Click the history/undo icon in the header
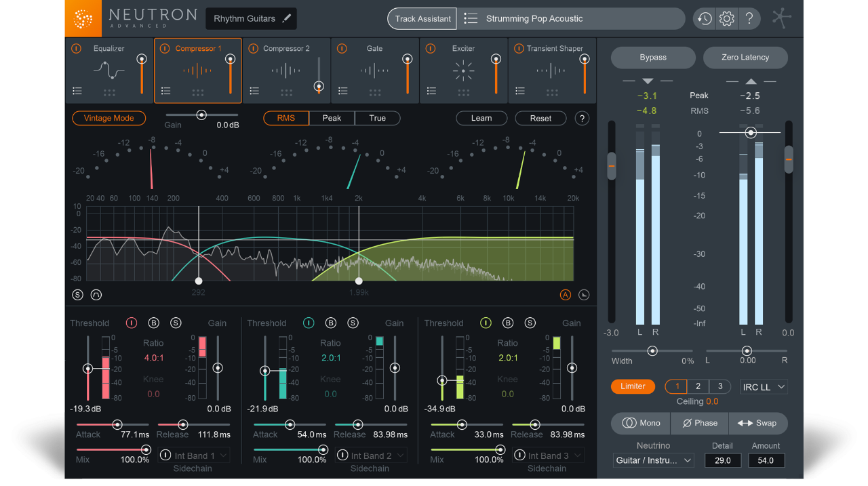The image size is (868, 486). pos(703,18)
